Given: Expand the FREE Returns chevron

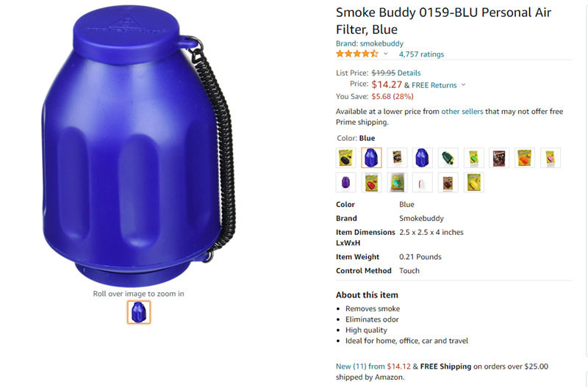Looking at the screenshot, I should click(x=464, y=85).
